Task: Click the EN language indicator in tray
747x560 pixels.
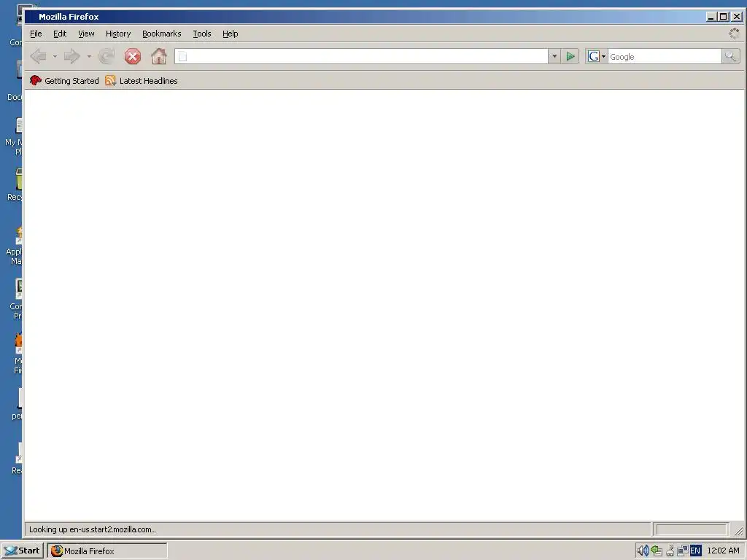Action: [695, 551]
